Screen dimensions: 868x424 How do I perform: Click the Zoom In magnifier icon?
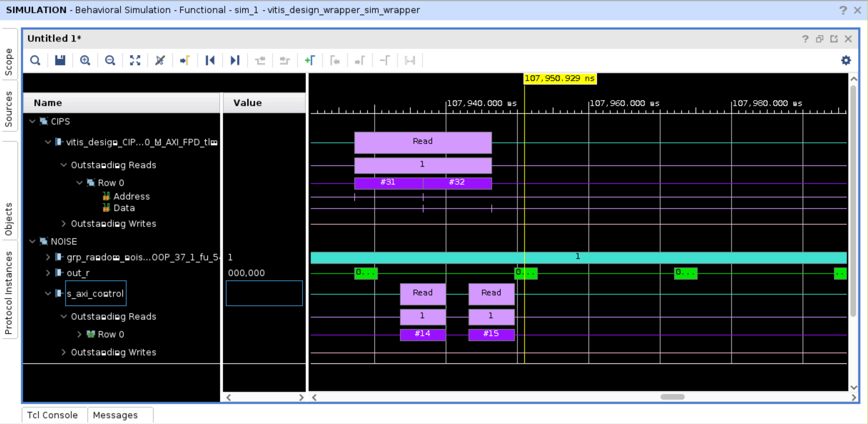tap(85, 61)
